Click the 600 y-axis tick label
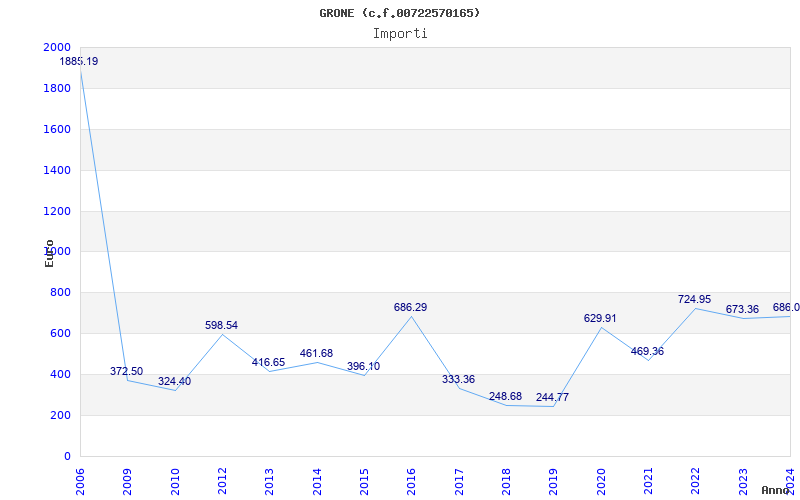This screenshot has height=500, width=800. (61, 333)
